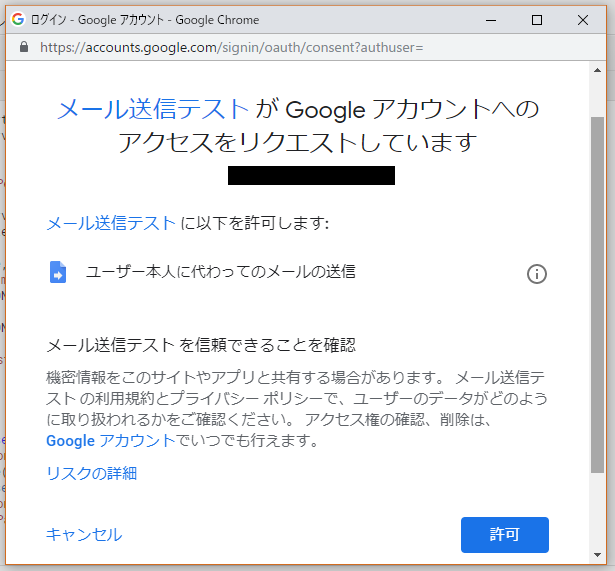Click メール送信テスト app name in heading
This screenshot has height=571, width=615.
[x=153, y=109]
